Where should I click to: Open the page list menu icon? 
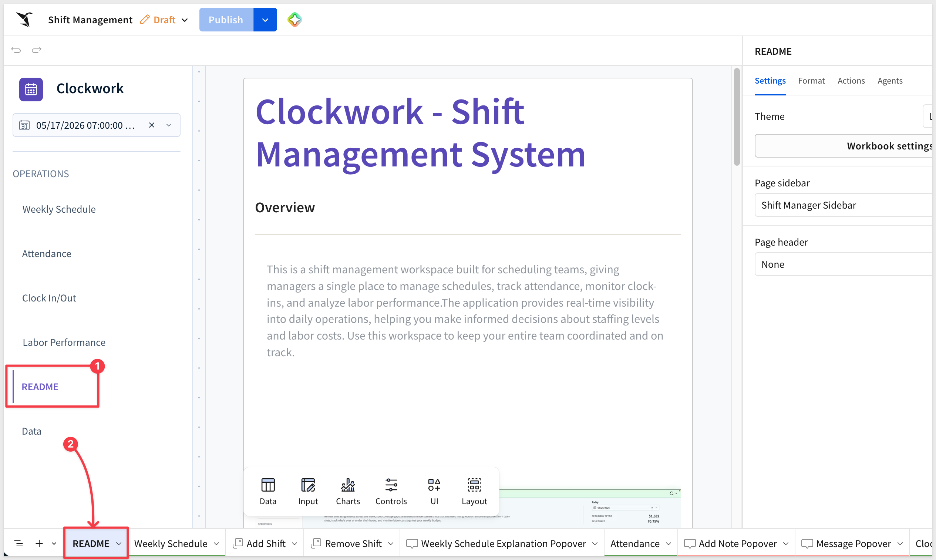point(18,543)
